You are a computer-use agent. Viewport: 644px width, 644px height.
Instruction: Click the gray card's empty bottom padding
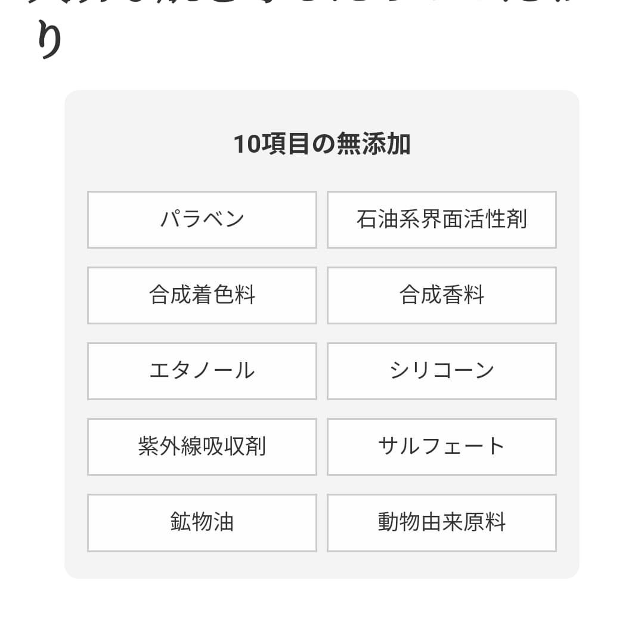point(322,565)
